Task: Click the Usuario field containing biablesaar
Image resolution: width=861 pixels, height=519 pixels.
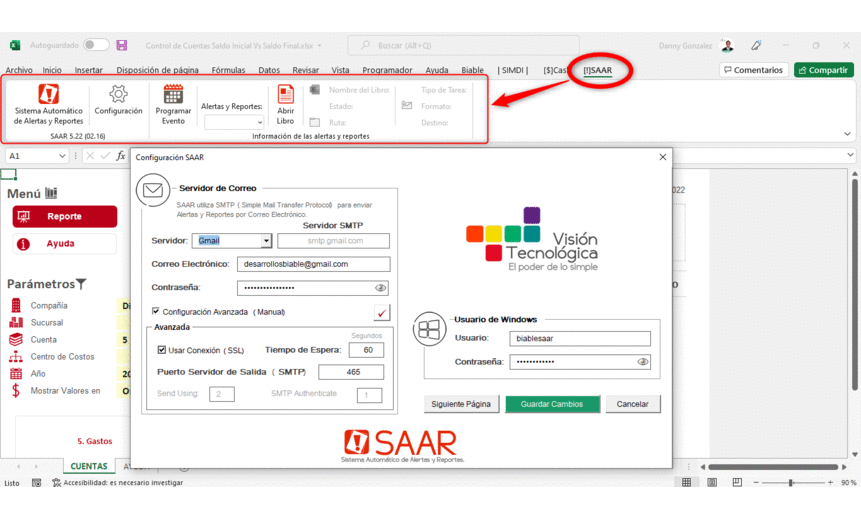Action: [580, 338]
